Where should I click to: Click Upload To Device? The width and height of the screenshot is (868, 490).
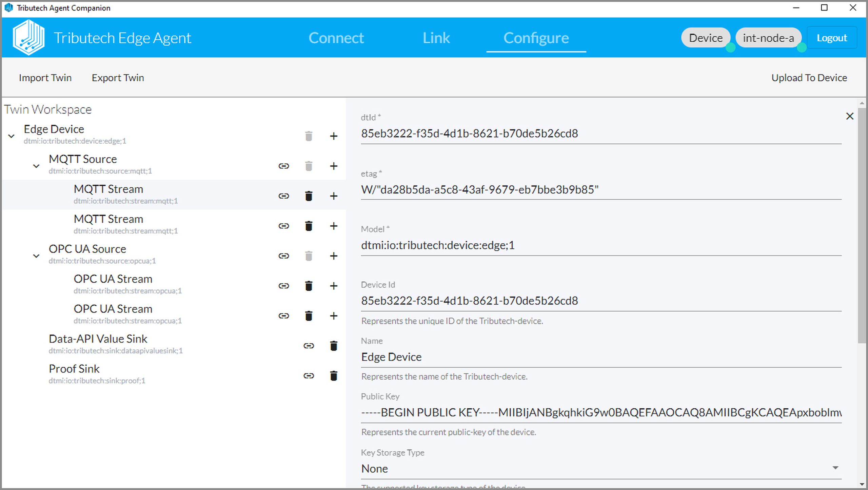(x=809, y=78)
